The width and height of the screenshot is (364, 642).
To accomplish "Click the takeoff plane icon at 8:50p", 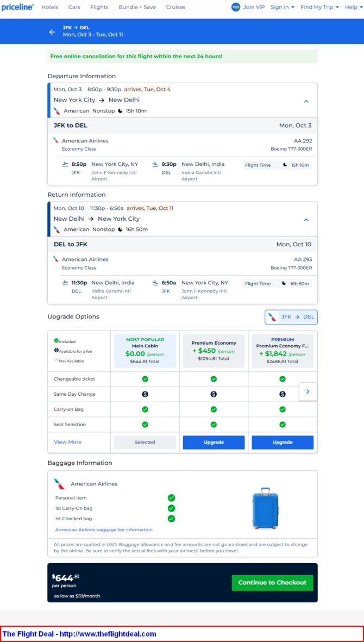I will pos(65,164).
